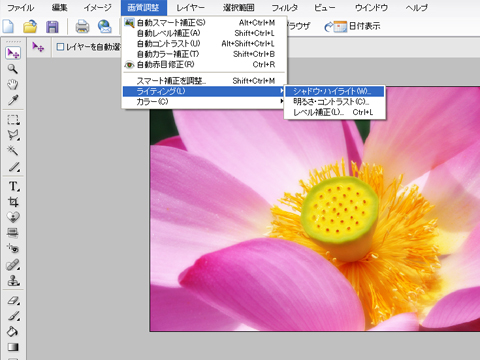Select the Magic Wand tool
The image size is (480, 360).
13,151
